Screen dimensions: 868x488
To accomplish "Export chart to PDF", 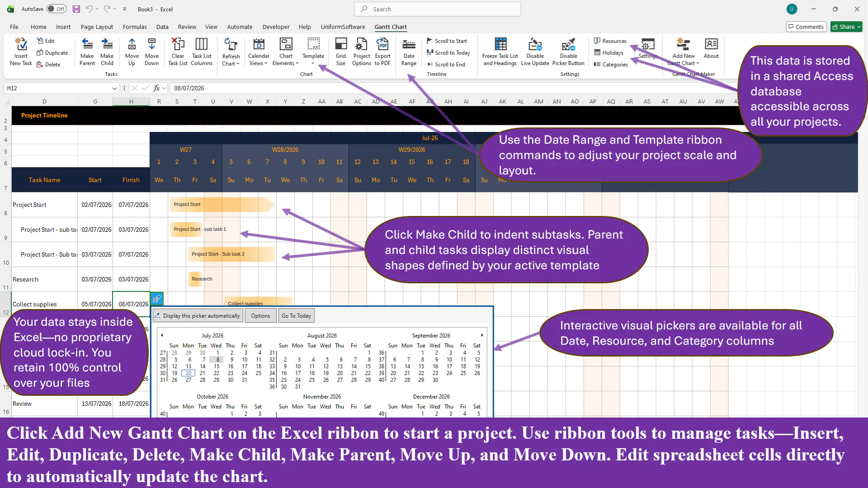I will tap(382, 52).
